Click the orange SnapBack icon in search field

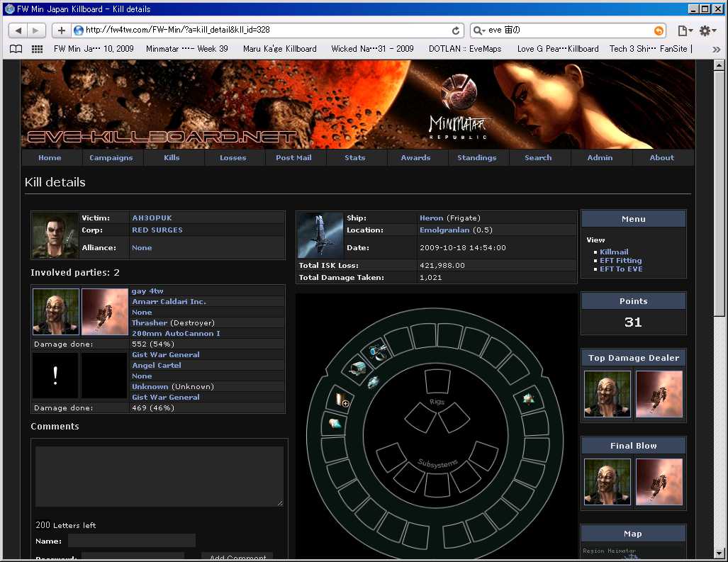pos(659,30)
